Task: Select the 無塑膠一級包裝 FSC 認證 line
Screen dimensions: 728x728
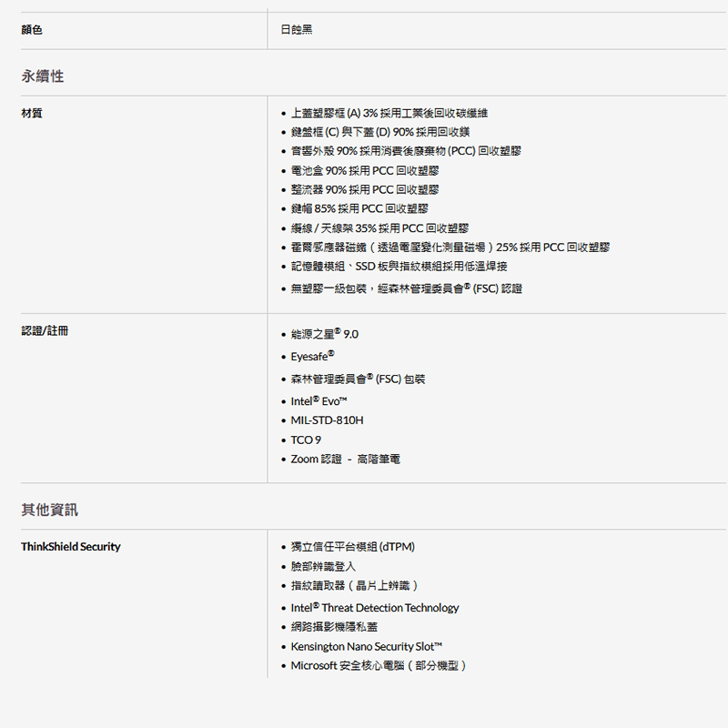Action: pyautogui.click(x=406, y=288)
